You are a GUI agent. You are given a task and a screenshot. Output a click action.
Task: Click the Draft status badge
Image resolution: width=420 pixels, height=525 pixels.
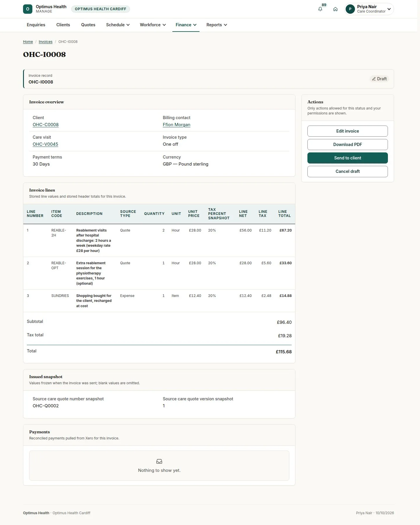tap(379, 79)
